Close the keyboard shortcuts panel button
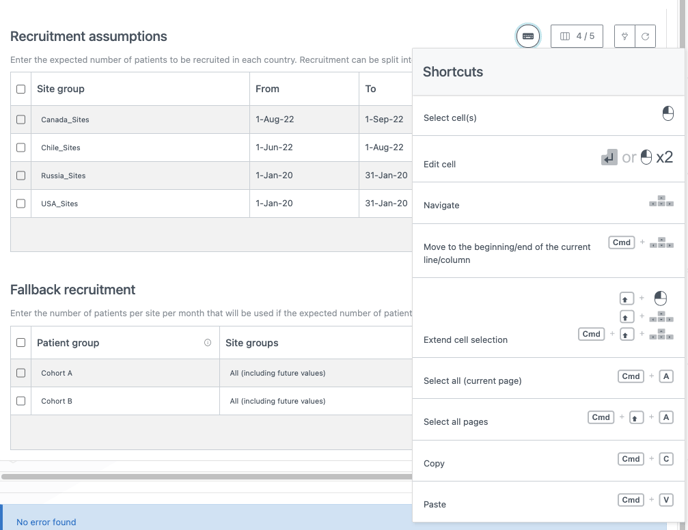Screen dimensions: 688x530 [528, 37]
